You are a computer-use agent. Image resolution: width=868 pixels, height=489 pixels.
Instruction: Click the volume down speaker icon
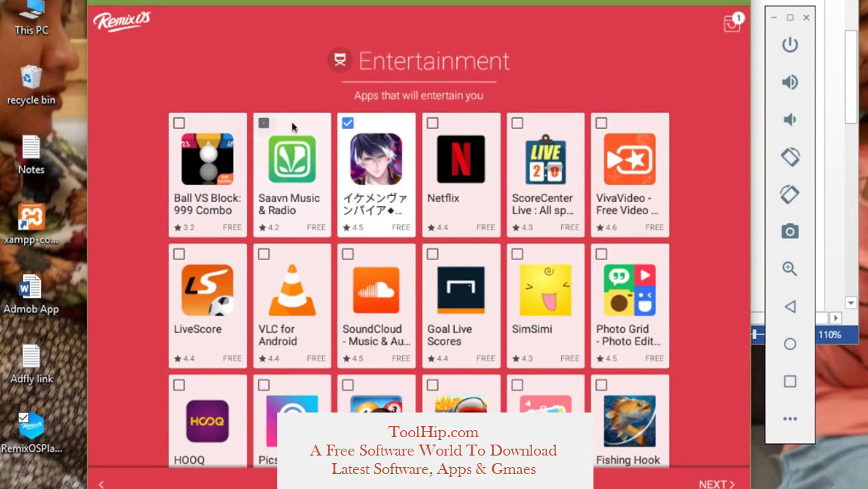(x=789, y=120)
